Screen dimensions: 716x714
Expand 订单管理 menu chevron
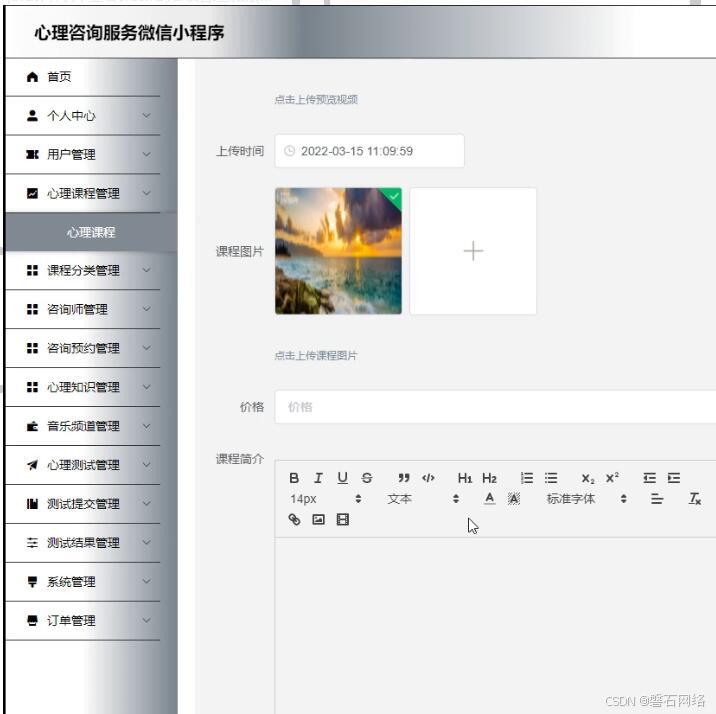[x=146, y=620]
